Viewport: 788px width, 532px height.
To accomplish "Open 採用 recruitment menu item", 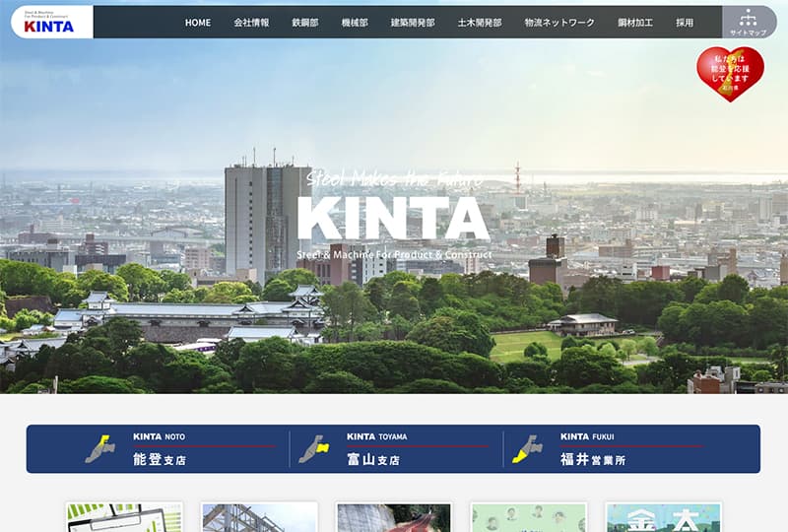I will coord(685,23).
